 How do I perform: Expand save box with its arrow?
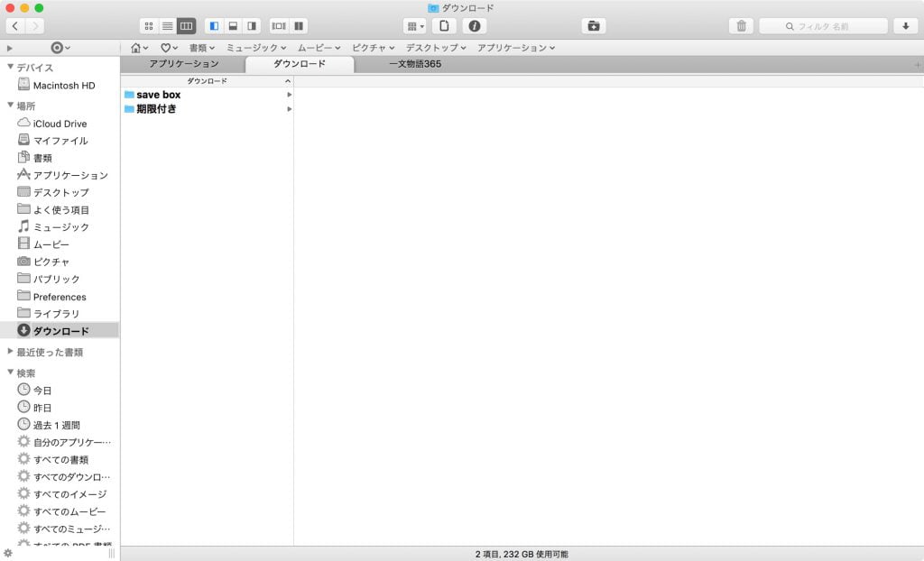(x=290, y=95)
